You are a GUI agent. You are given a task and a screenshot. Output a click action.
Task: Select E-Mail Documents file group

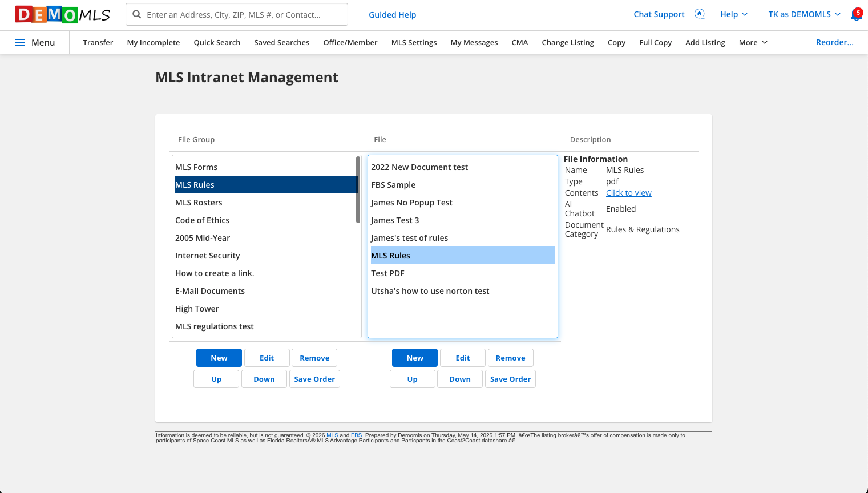point(265,291)
